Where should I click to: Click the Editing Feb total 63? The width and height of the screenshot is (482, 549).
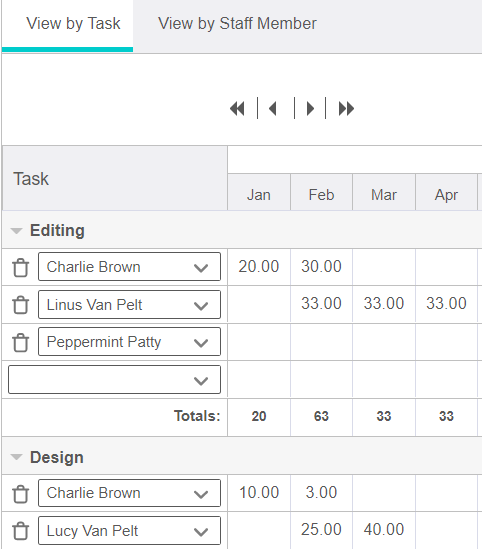point(321,417)
